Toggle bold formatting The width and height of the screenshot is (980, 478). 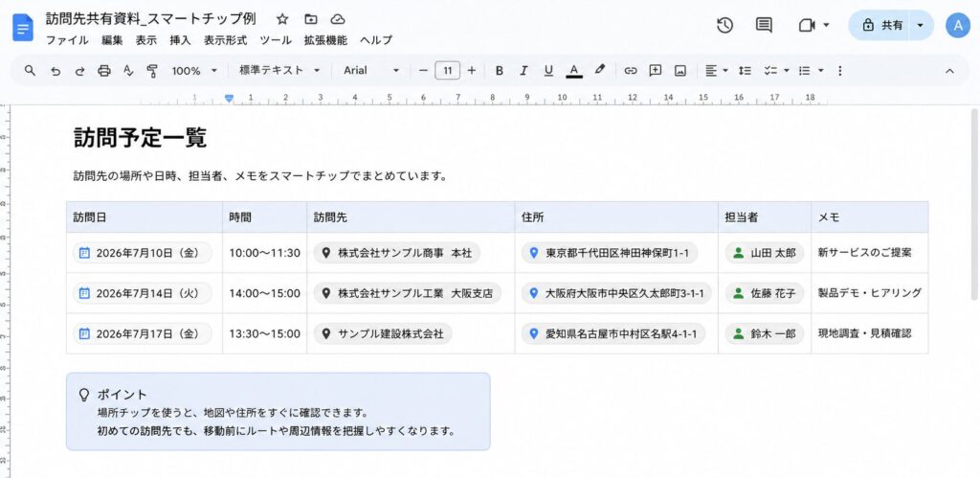[x=499, y=71]
